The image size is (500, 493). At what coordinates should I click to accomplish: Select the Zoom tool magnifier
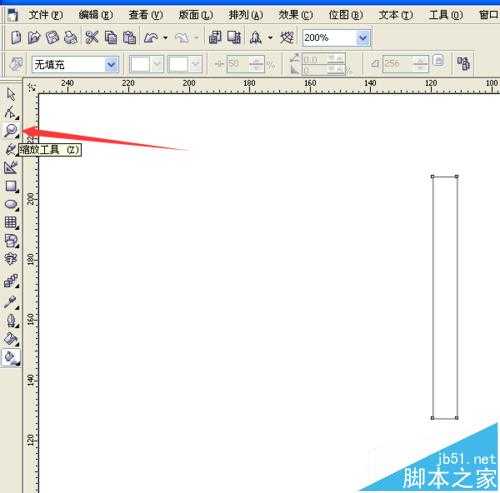(11, 130)
